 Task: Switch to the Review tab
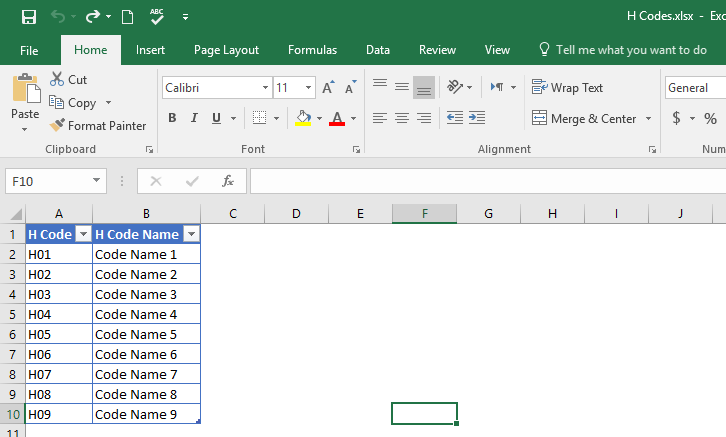coord(438,50)
